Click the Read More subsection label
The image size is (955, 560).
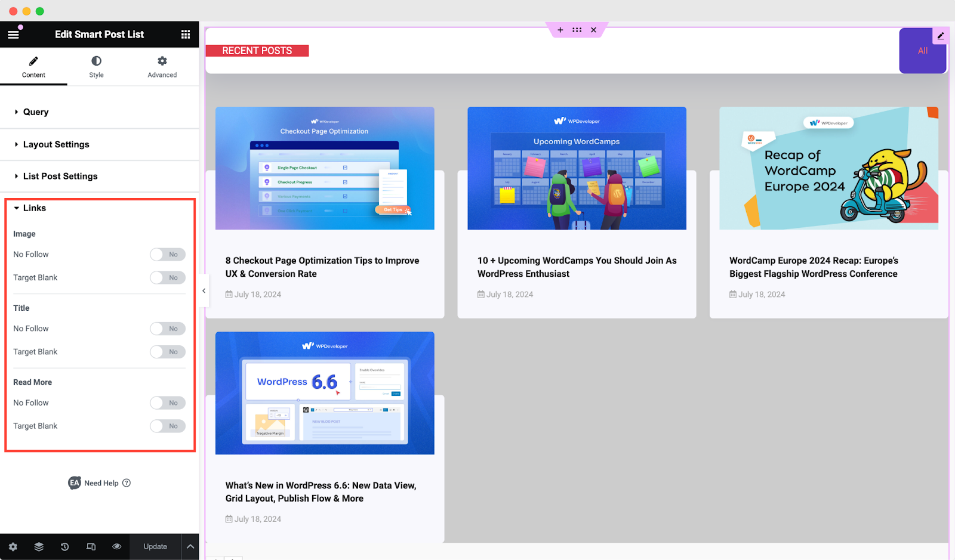coord(33,382)
